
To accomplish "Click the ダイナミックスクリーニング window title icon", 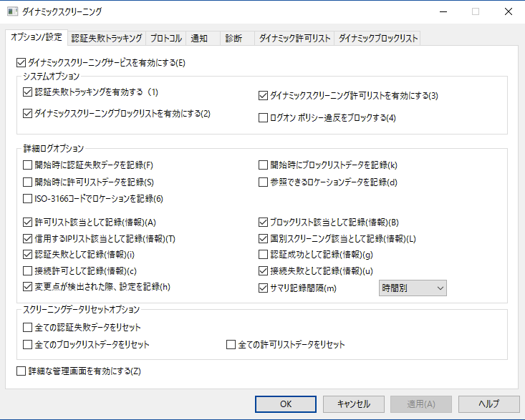I will 11,11.
